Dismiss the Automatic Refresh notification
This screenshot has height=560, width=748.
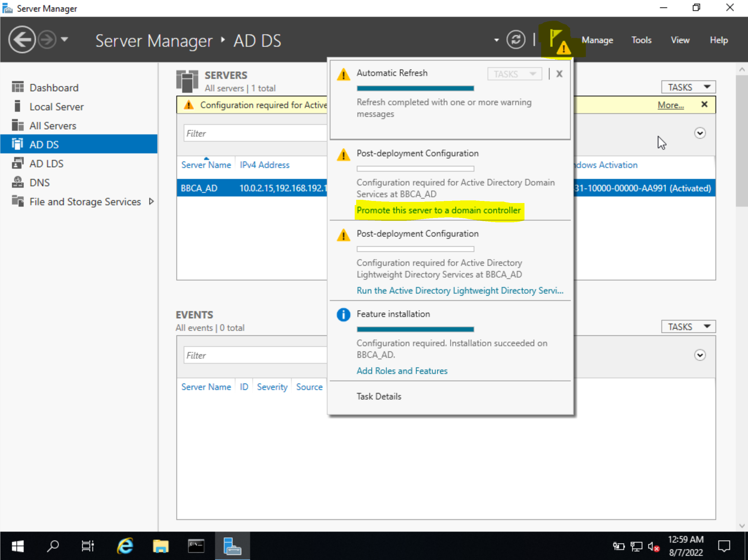(x=559, y=74)
